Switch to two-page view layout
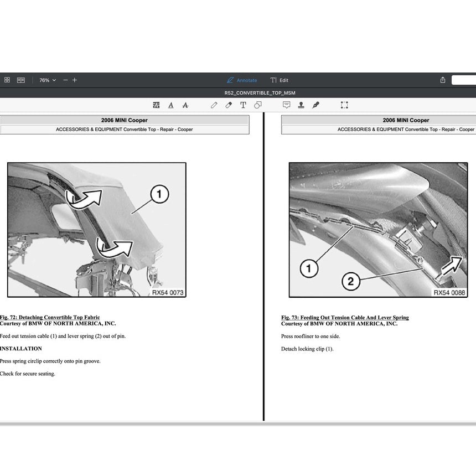The height and width of the screenshot is (476, 476). (x=20, y=80)
